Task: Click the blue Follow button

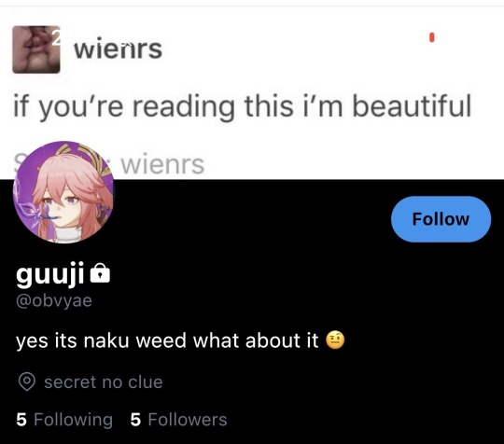Action: click(441, 219)
